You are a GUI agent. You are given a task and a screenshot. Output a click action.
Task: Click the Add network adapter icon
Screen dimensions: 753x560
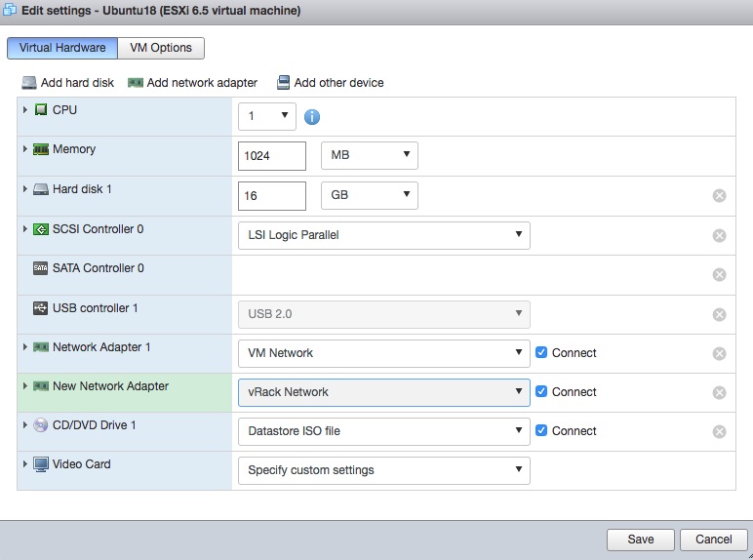(136, 83)
